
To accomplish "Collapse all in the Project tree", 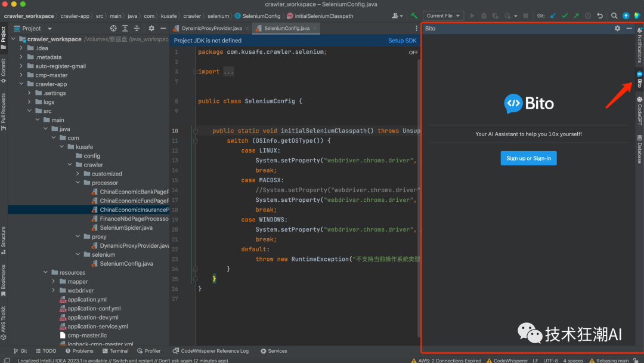I will coord(137,28).
